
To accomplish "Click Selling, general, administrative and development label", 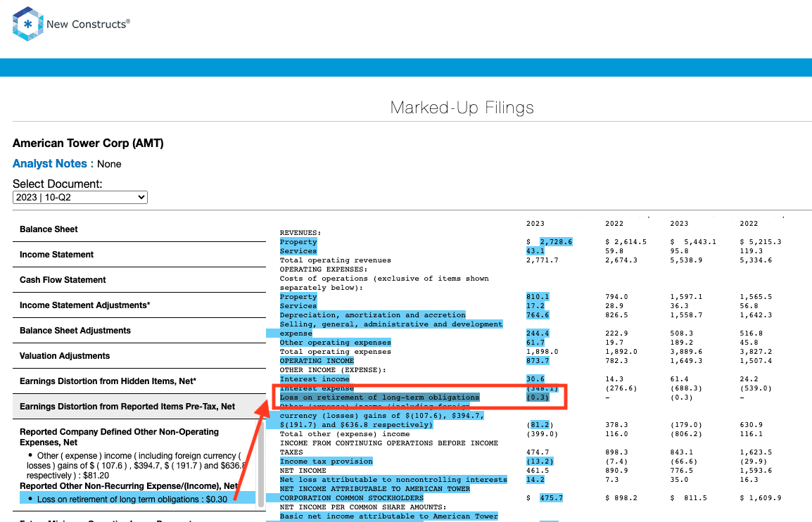I will point(391,329).
